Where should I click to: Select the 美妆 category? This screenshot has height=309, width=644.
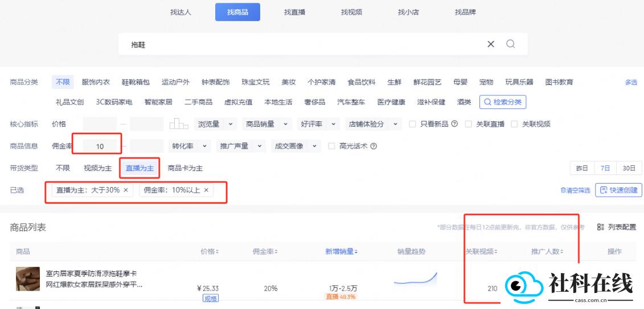click(288, 82)
